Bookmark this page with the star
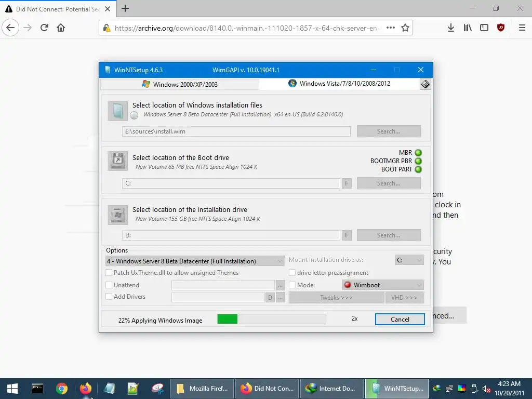The height and width of the screenshot is (399, 532). pyautogui.click(x=405, y=28)
